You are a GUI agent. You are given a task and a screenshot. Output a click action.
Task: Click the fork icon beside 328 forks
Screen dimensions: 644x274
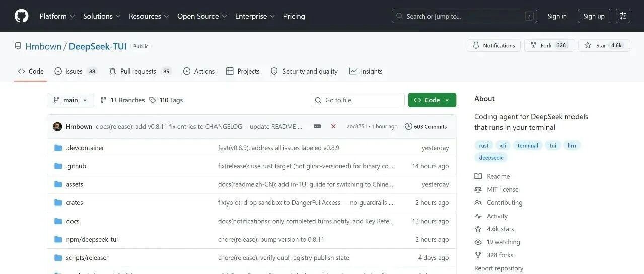[478, 255]
